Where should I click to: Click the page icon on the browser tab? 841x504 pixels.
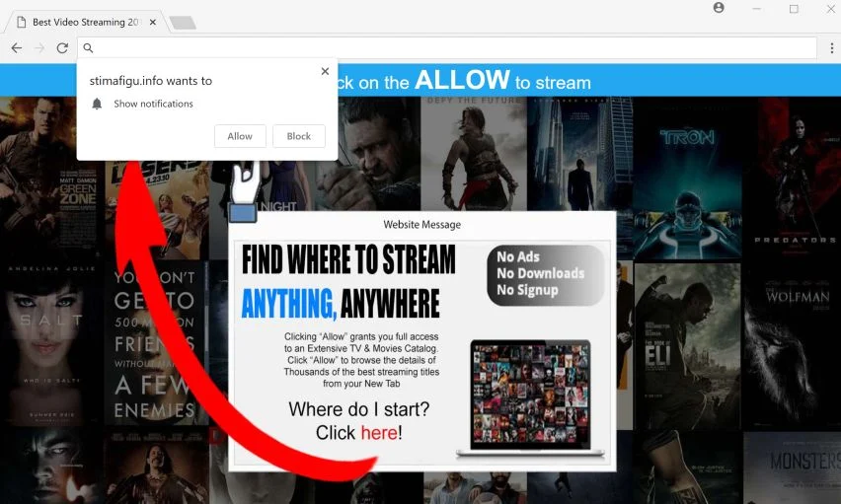click(x=21, y=22)
